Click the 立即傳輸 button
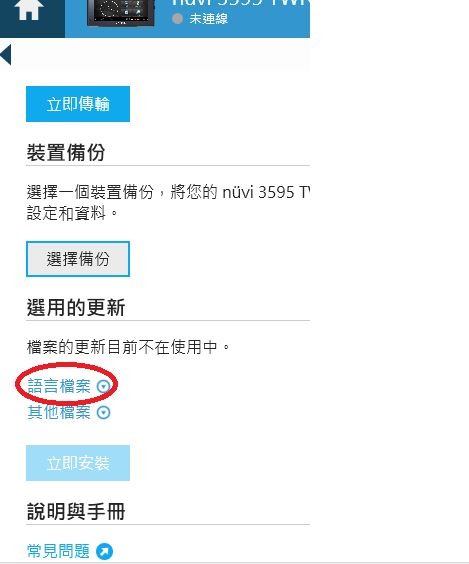 (78, 104)
